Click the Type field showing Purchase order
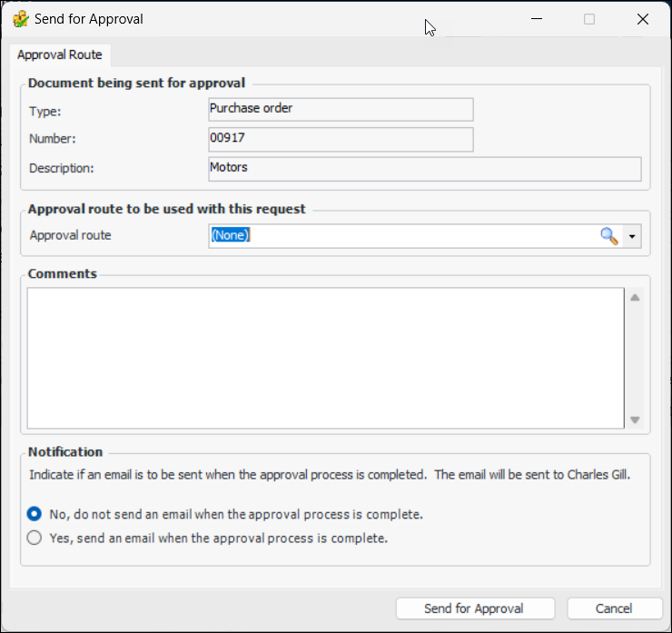Image resolution: width=672 pixels, height=633 pixels. pyautogui.click(x=341, y=109)
